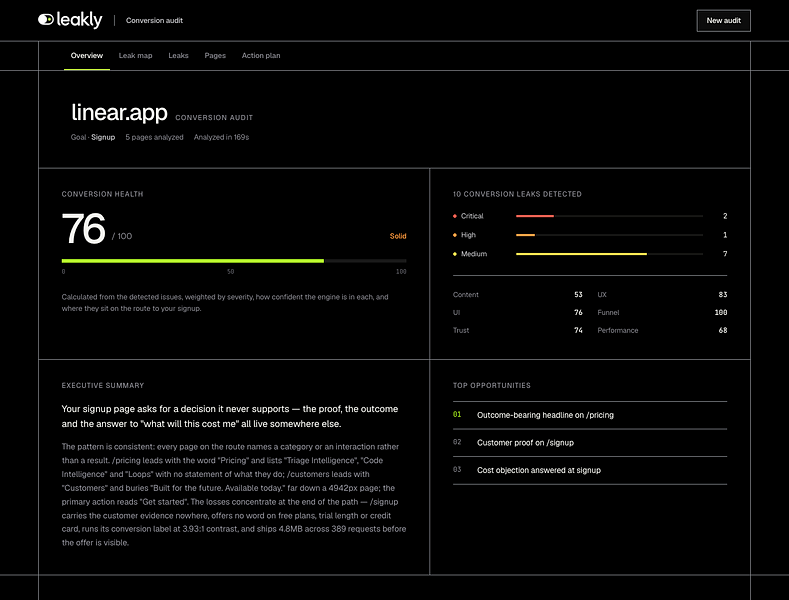This screenshot has width=789, height=600.
Task: Click the High leaks orange bar
Action: (x=525, y=235)
